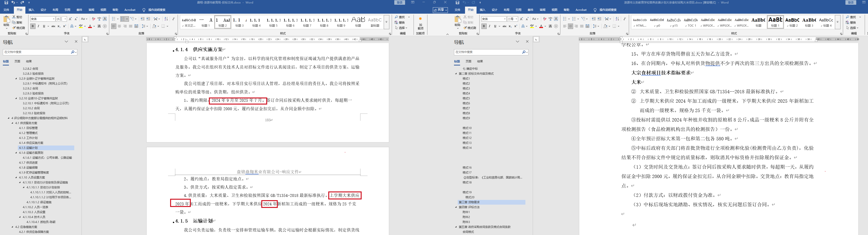The width and height of the screenshot is (868, 235).
Task: Open Acrobat tab in right Word window
Action: click(x=581, y=10)
